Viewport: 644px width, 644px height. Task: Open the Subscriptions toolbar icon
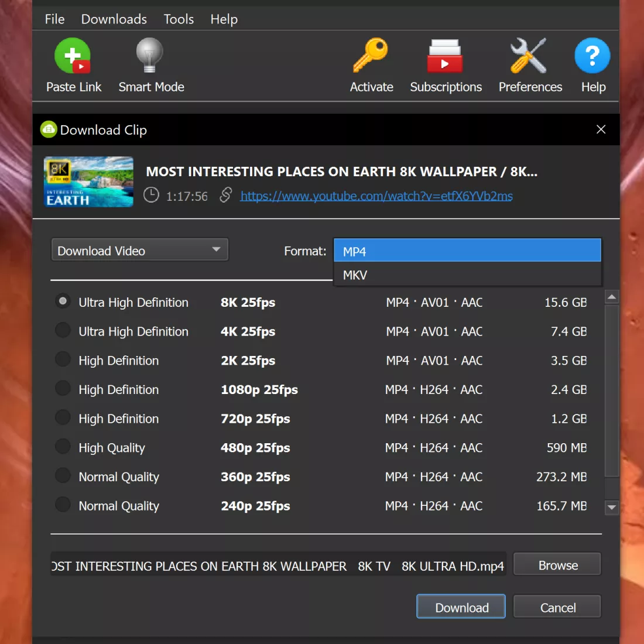tap(445, 56)
